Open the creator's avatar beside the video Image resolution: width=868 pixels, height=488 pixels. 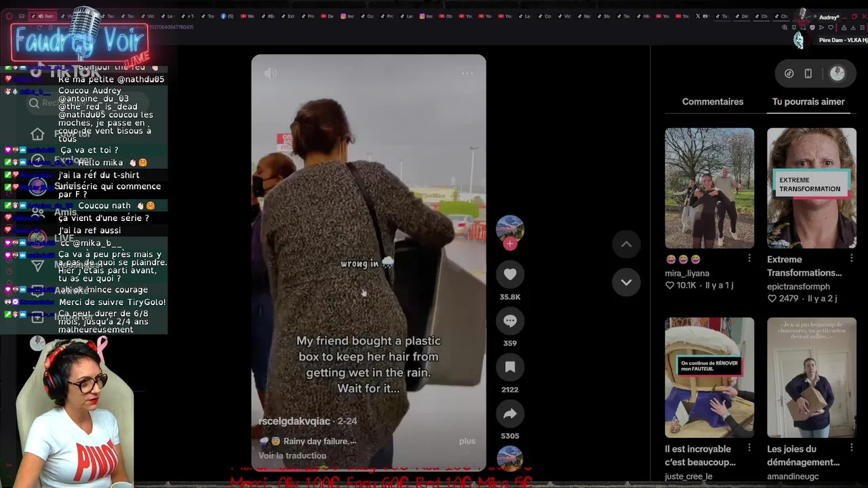tap(510, 229)
